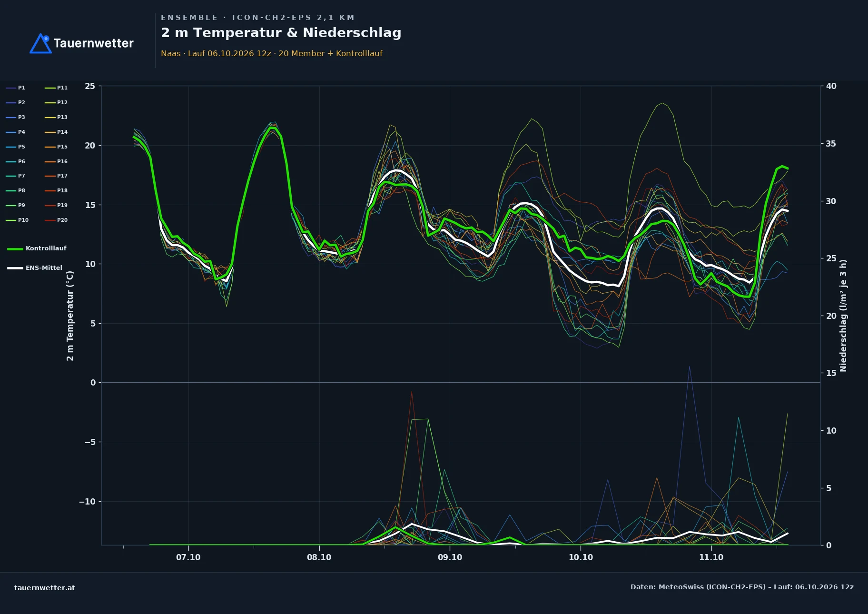Image resolution: width=868 pixels, height=614 pixels.
Task: Select legend entry P20
Action: [56, 220]
